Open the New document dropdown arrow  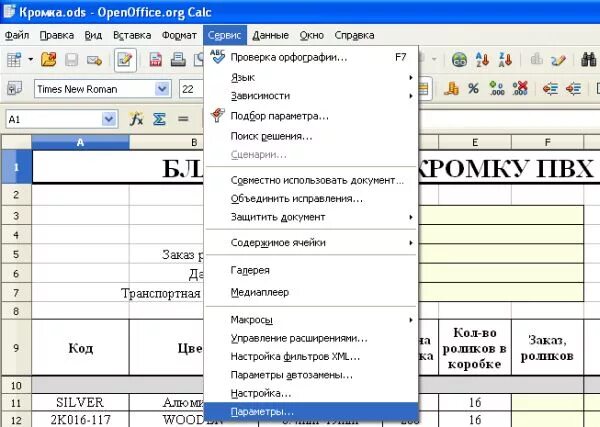pos(31,60)
